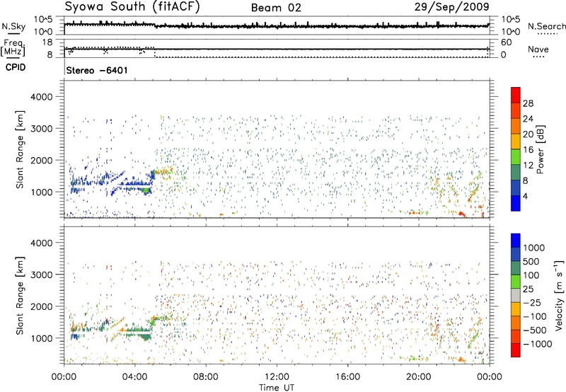This screenshot has width=566, height=392.
Task: Click the "Freq. [MHz]" axis label
Action: click(13, 48)
